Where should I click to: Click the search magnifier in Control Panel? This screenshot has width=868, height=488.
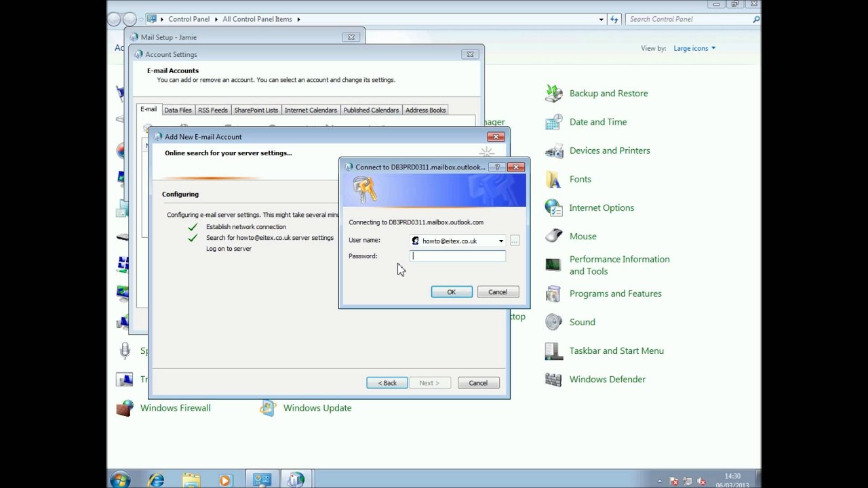pyautogui.click(x=756, y=19)
